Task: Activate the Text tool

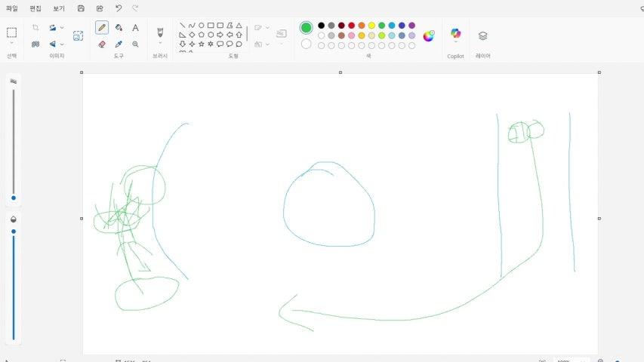Action: [135, 27]
